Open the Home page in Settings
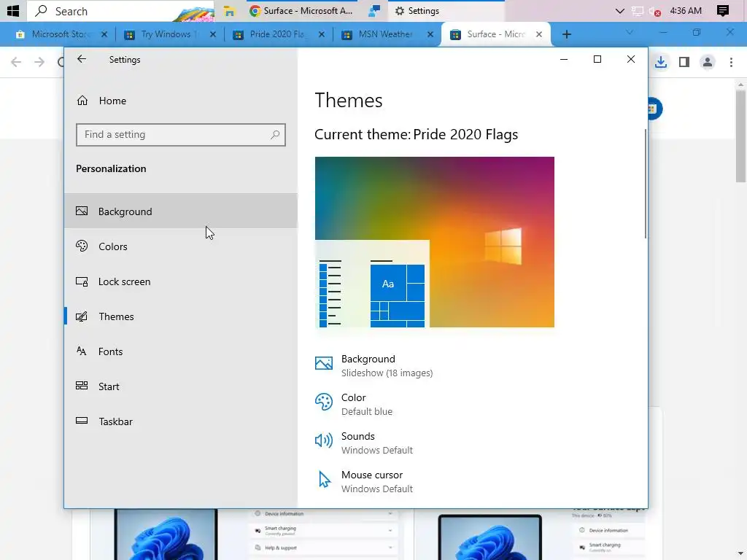The width and height of the screenshot is (747, 560). [181, 101]
